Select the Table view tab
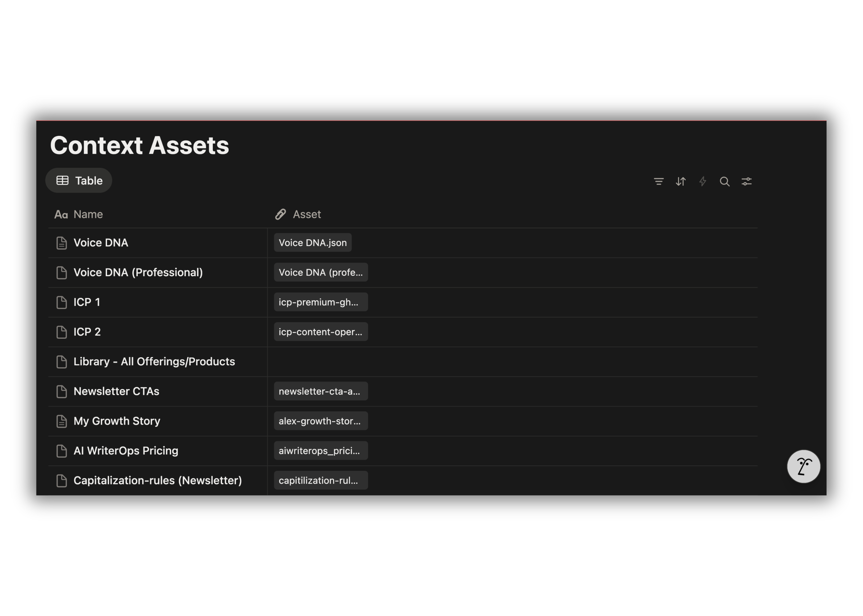Viewport: 863px width, 616px height. point(79,180)
